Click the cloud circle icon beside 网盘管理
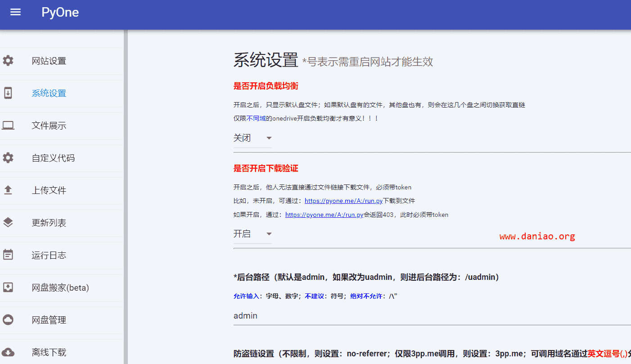 pyautogui.click(x=8, y=320)
